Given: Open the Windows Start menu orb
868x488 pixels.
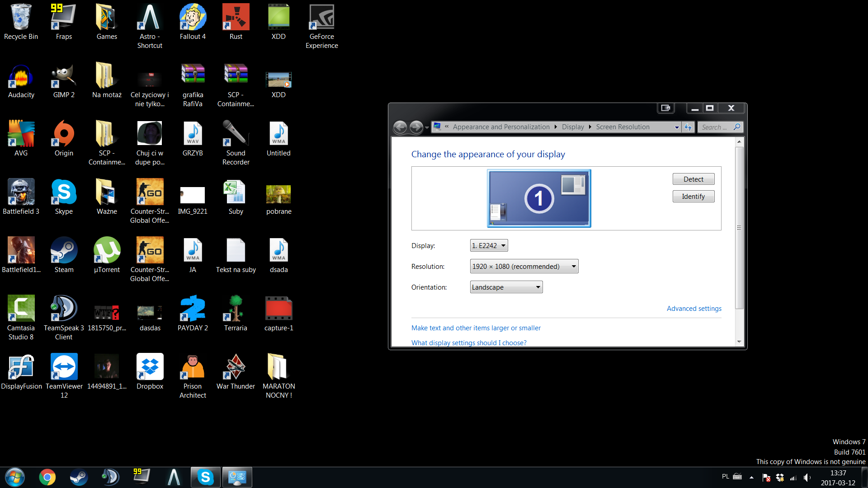Looking at the screenshot, I should pos(15,477).
